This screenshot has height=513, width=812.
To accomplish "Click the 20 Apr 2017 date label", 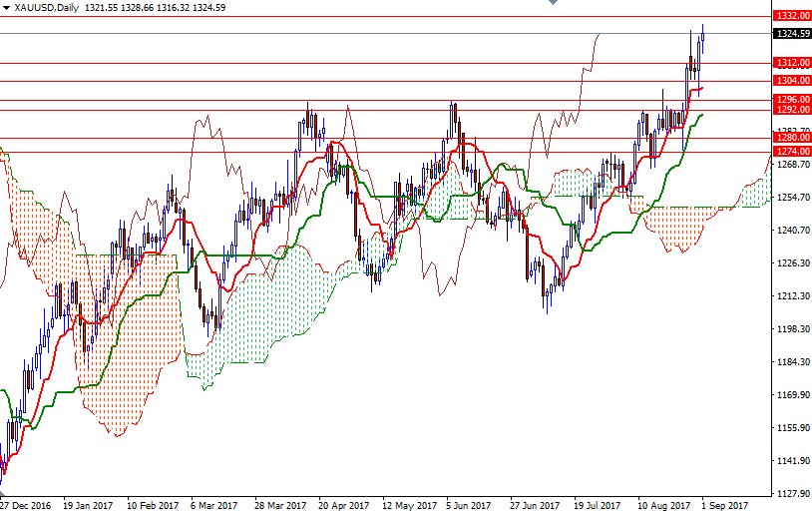I will 340,505.
